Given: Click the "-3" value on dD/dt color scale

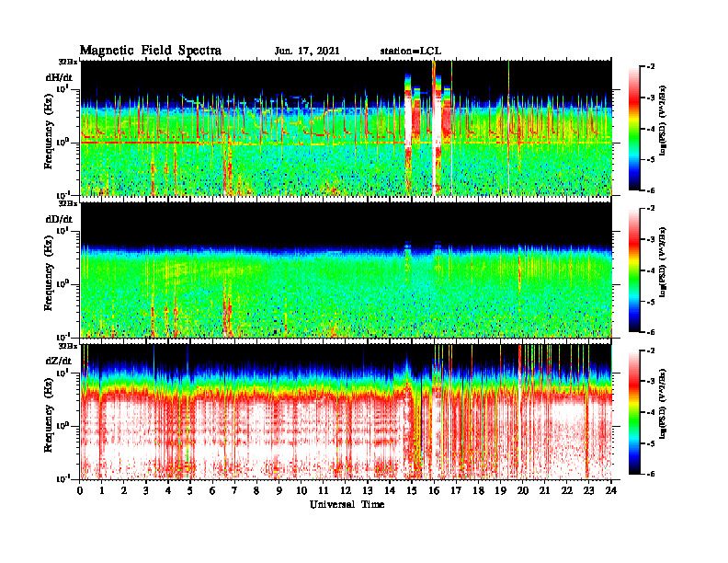Looking at the screenshot, I should click(x=650, y=240).
